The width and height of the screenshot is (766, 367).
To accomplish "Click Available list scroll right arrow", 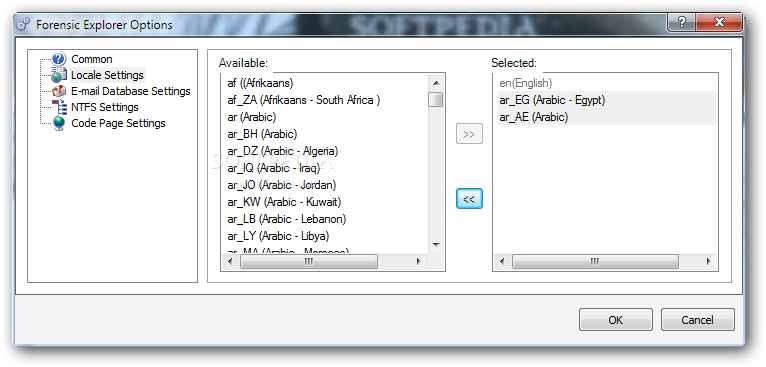I will pos(419,261).
